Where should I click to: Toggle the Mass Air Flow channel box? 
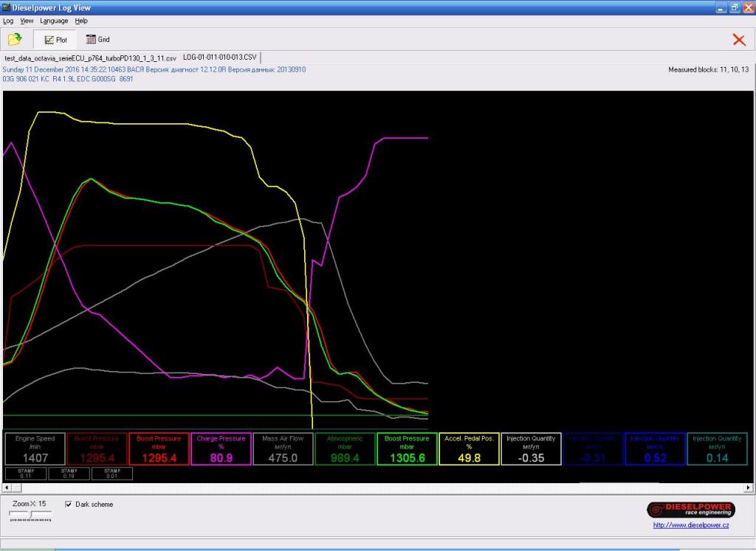point(283,449)
